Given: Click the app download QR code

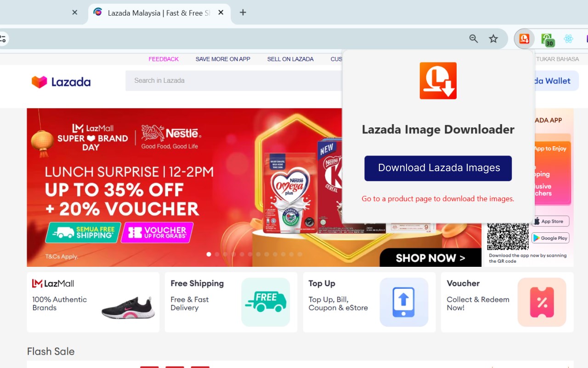Looking at the screenshot, I should coord(508,237).
